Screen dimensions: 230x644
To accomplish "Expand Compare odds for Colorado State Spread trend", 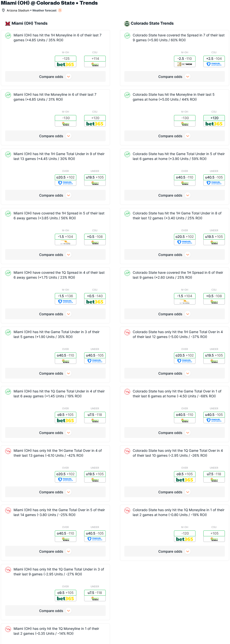I will point(174,76).
